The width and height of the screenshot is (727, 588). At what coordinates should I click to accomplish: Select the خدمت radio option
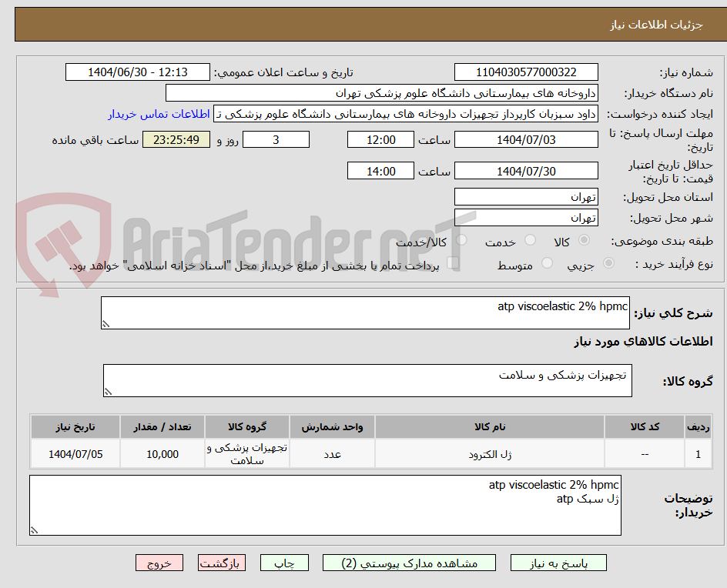(x=530, y=239)
